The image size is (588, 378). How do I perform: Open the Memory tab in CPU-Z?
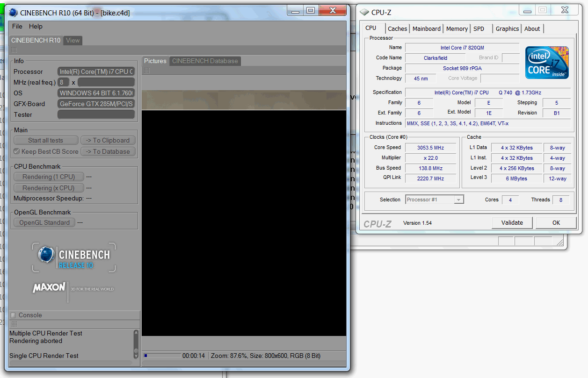[457, 29]
